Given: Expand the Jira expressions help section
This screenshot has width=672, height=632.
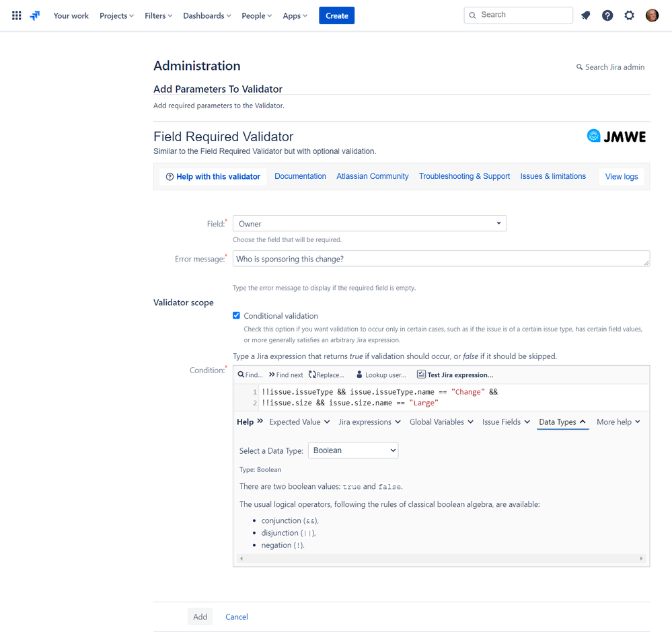Looking at the screenshot, I should (369, 422).
